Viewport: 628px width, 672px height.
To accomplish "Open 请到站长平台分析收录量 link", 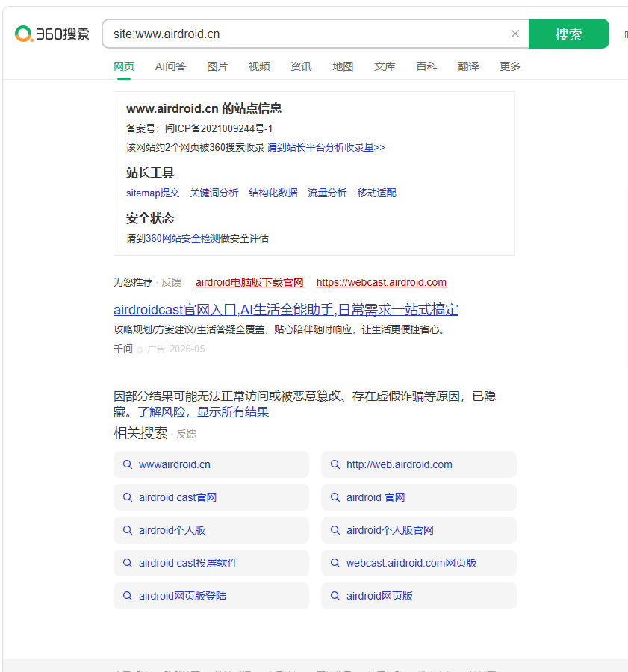I will tap(326, 147).
